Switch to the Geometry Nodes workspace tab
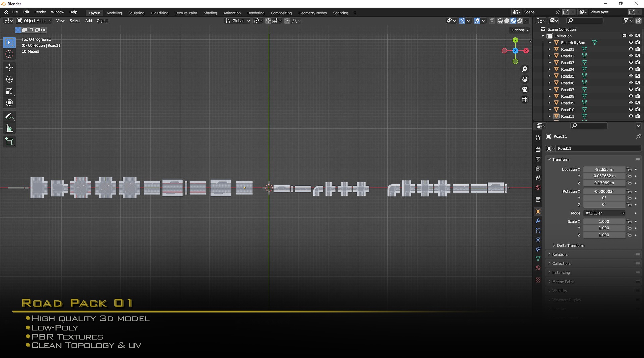The image size is (644, 358). [312, 13]
